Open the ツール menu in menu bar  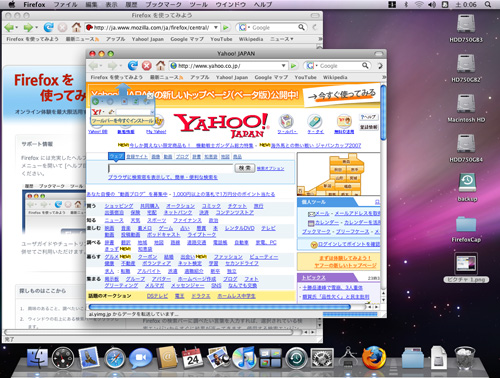coord(198,5)
